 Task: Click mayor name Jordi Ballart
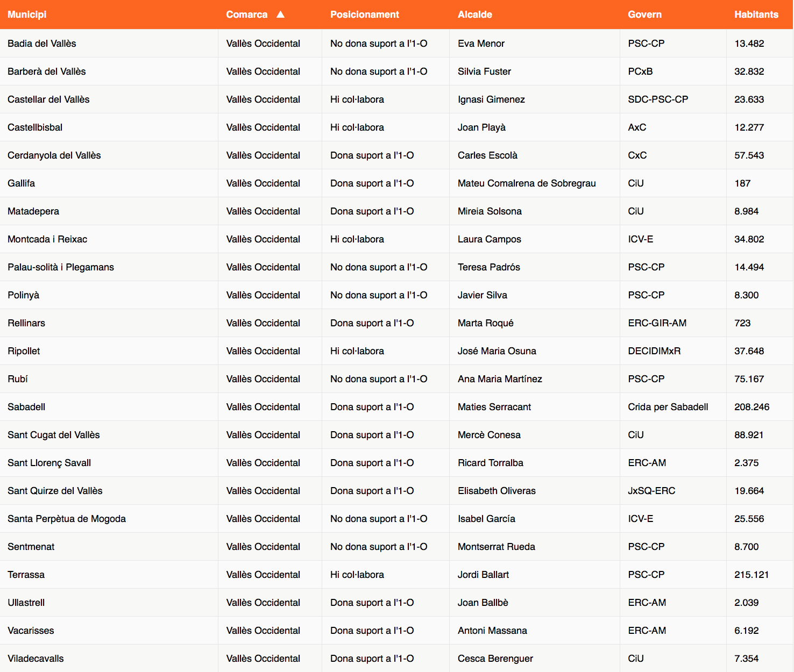pos(483,575)
